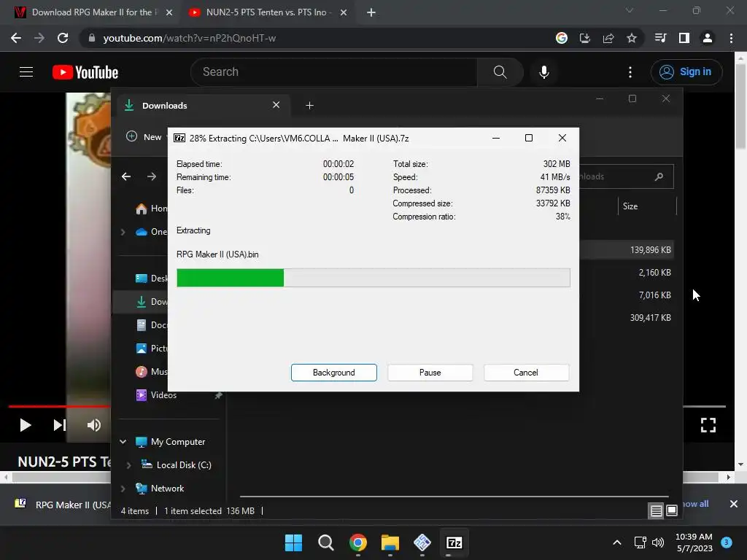747x560 pixels.
Task: Collapse My Computer tree node
Action: [123, 441]
